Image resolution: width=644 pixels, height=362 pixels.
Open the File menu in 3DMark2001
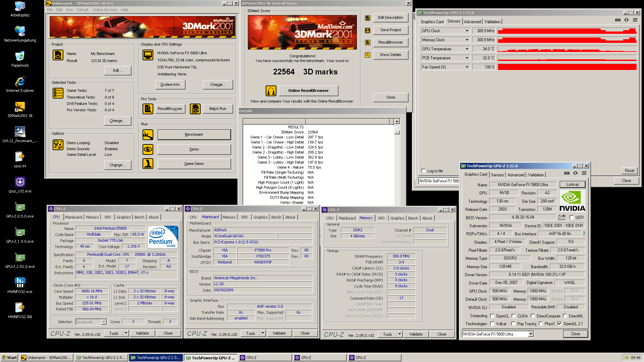50,10
